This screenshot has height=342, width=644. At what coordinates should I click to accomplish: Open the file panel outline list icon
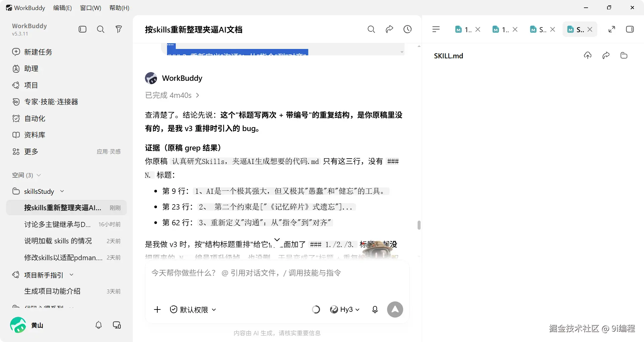[x=436, y=29]
